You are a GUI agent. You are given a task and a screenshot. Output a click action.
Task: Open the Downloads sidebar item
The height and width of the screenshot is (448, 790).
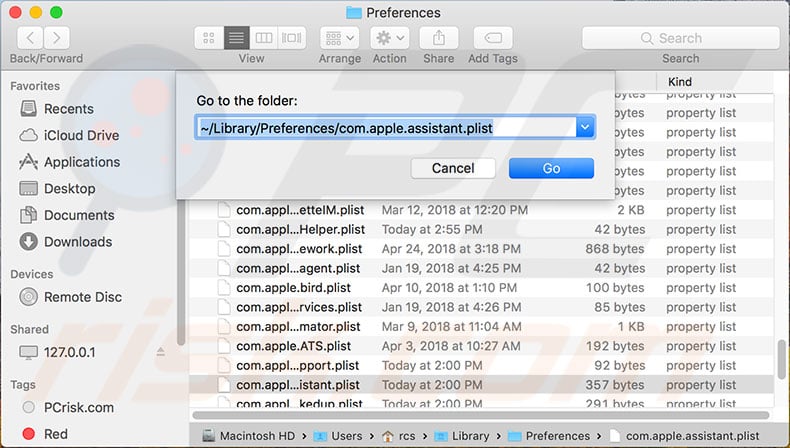(x=66, y=242)
